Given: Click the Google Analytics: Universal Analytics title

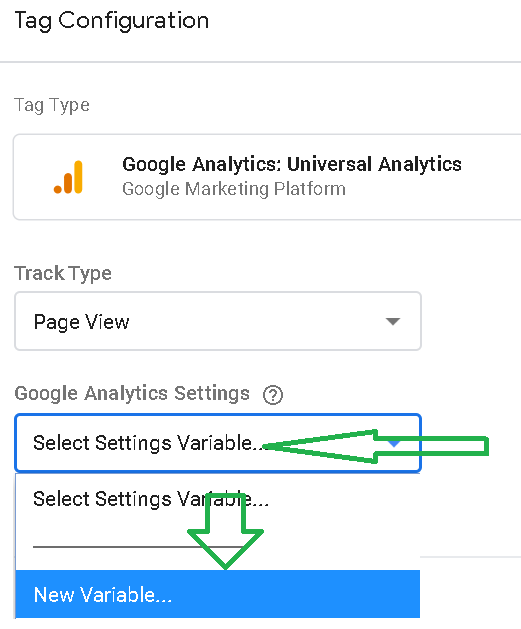Looking at the screenshot, I should click(x=292, y=164).
